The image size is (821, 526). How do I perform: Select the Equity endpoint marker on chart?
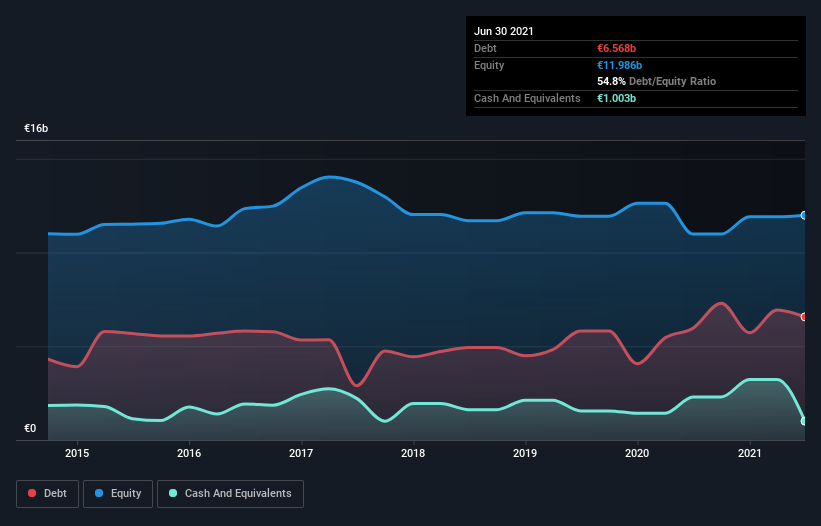[x=804, y=215]
